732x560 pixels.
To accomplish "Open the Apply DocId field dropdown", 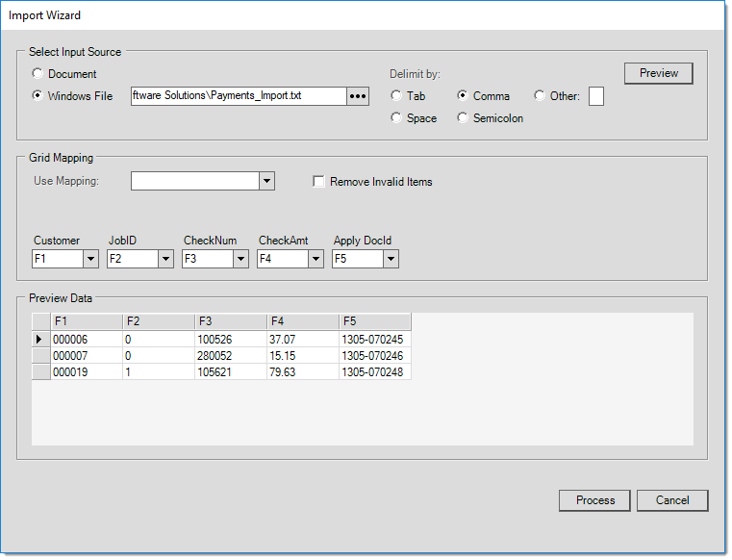I will click(391, 259).
